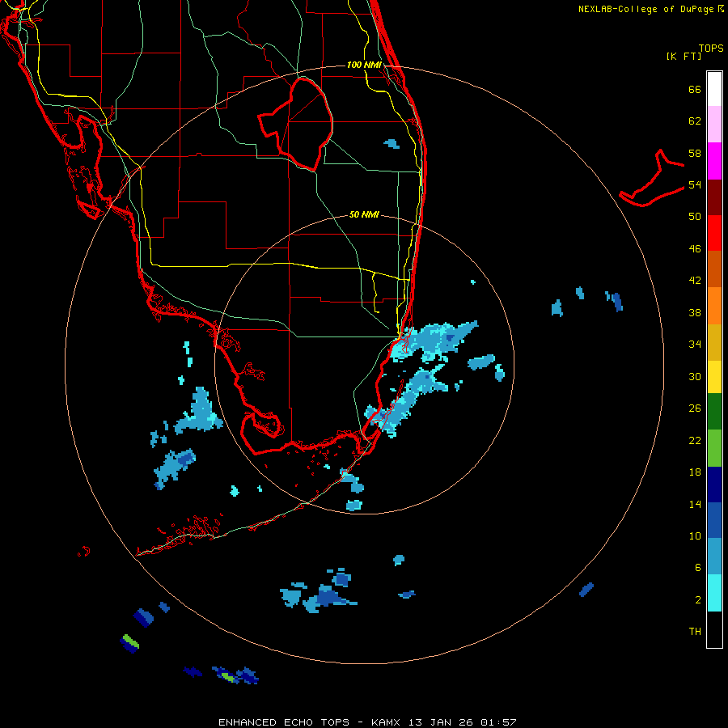Click the medium blue legend swatch
This screenshot has height=728, width=728.
point(714,520)
